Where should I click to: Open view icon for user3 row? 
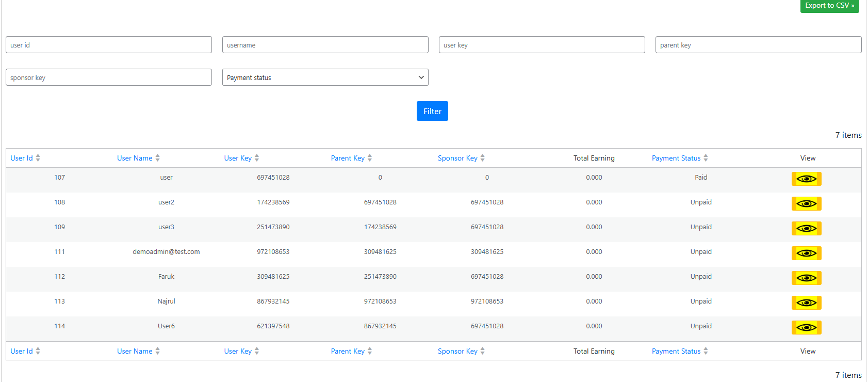[806, 228]
